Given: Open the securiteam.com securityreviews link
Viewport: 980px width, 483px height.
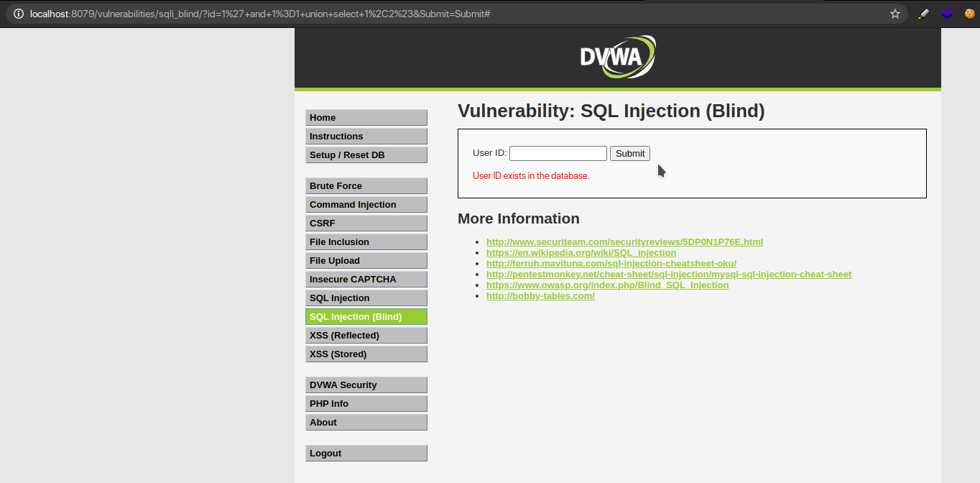Looking at the screenshot, I should [x=624, y=242].
